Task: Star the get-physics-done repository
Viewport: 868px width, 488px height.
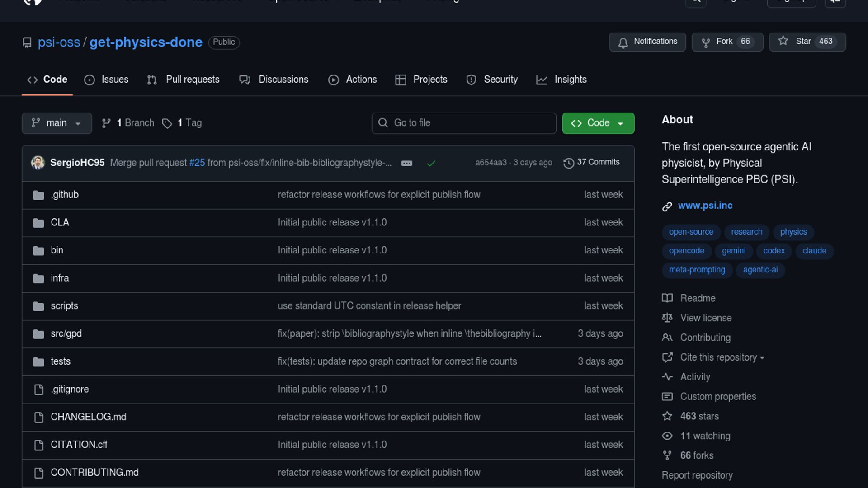Action: (x=783, y=42)
